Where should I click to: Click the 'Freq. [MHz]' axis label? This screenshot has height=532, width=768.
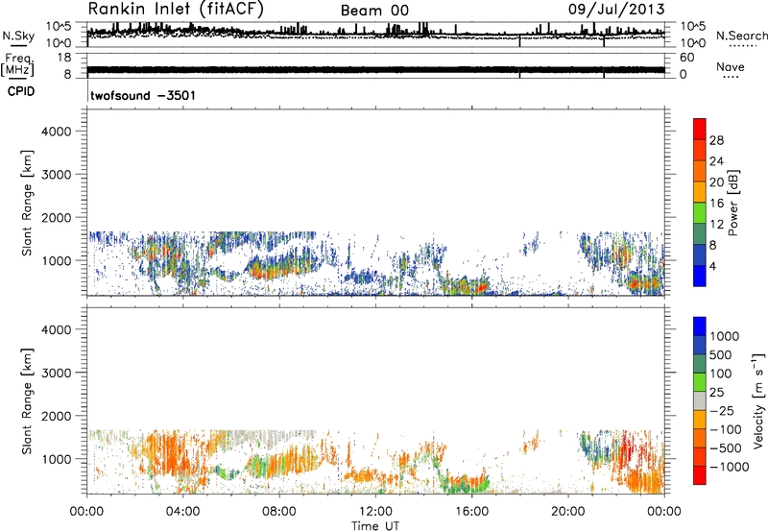pyautogui.click(x=17, y=64)
